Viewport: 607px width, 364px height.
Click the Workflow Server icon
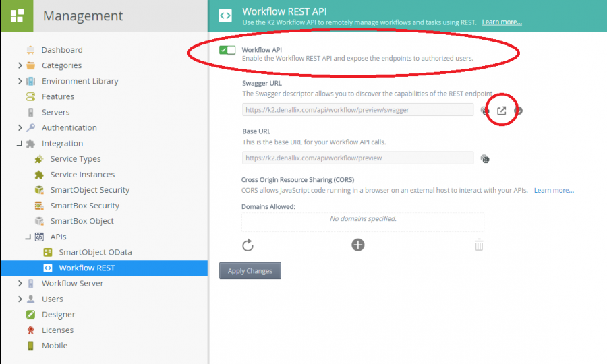click(30, 284)
